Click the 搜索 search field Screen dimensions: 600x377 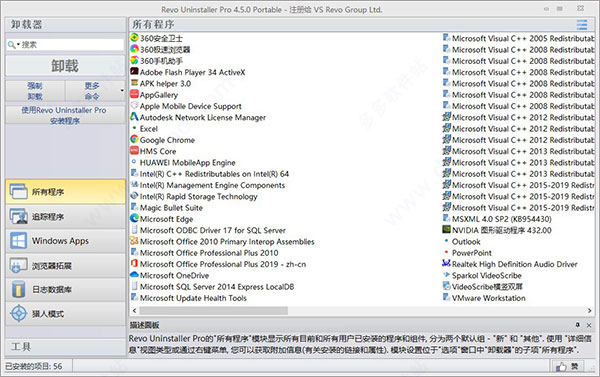[x=65, y=45]
